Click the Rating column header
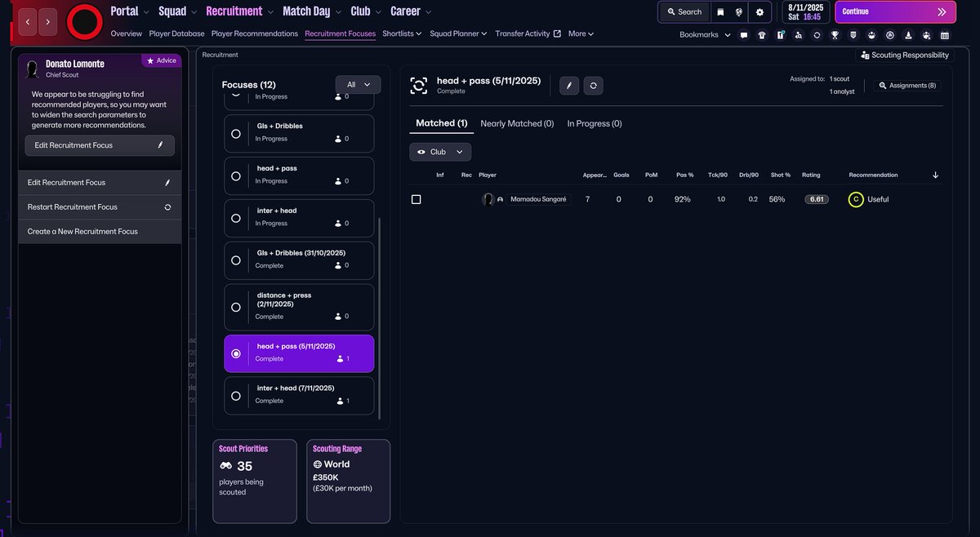 [811, 175]
